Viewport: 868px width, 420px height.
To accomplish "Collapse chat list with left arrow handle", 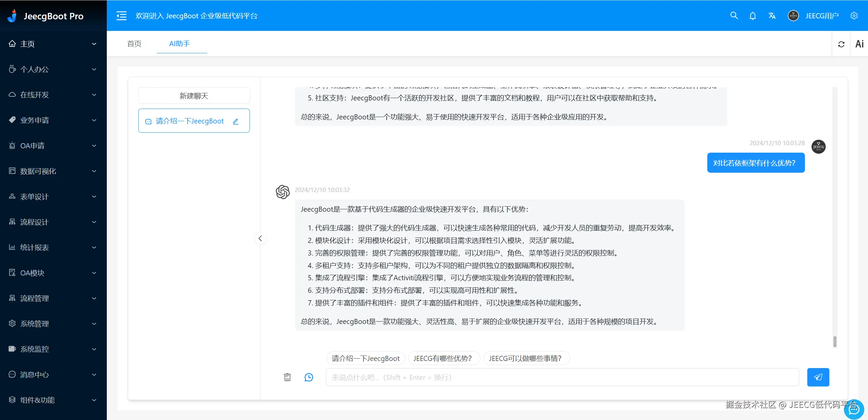I will pyautogui.click(x=260, y=238).
